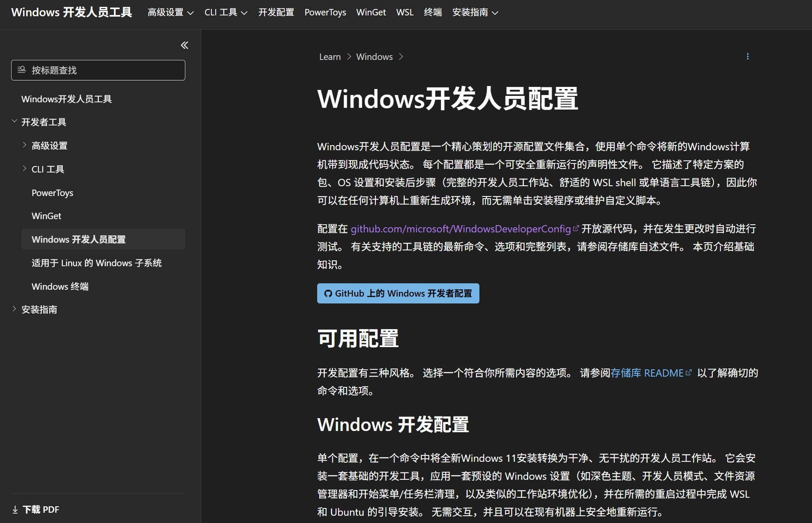The width and height of the screenshot is (812, 523).
Task: Click the Windows 开发配置 section heading
Action: coord(393,425)
